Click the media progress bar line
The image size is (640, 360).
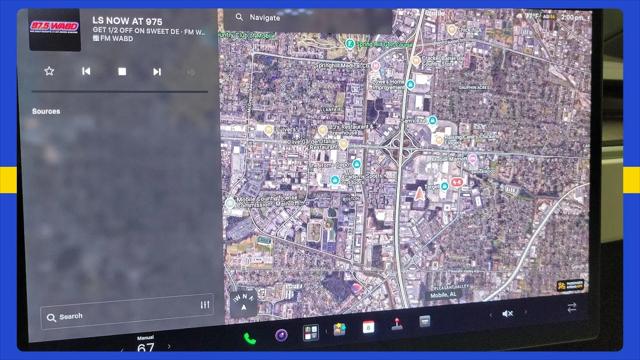120,92
